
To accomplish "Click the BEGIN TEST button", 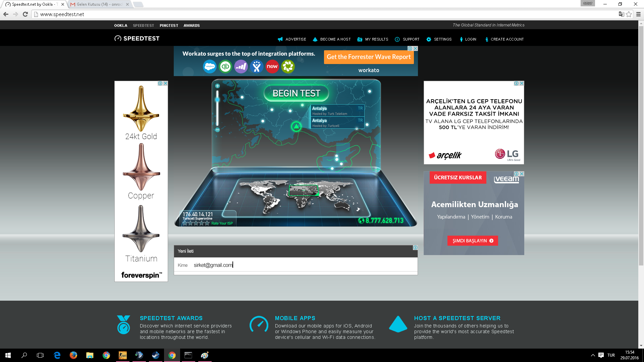I will pyautogui.click(x=296, y=94).
